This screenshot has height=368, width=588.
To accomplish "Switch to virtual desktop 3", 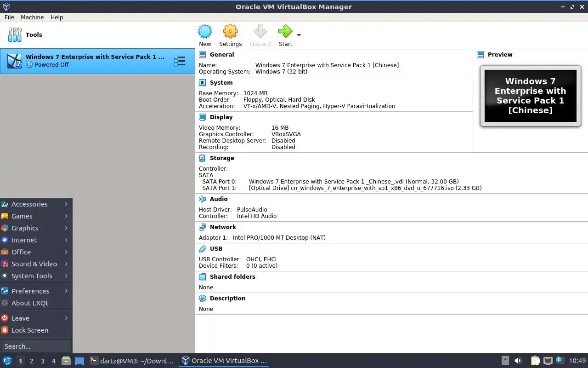I will point(42,361).
